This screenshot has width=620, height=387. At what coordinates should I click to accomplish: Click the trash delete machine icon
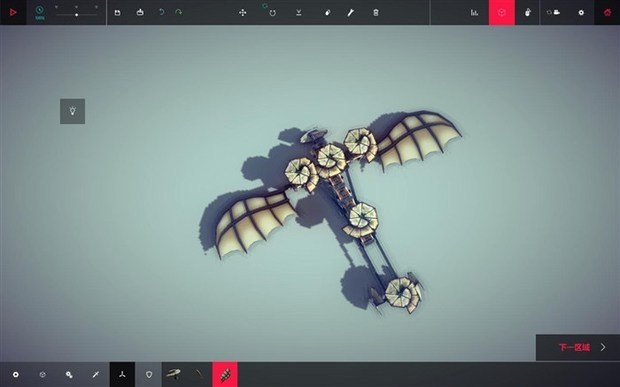pos(376,13)
